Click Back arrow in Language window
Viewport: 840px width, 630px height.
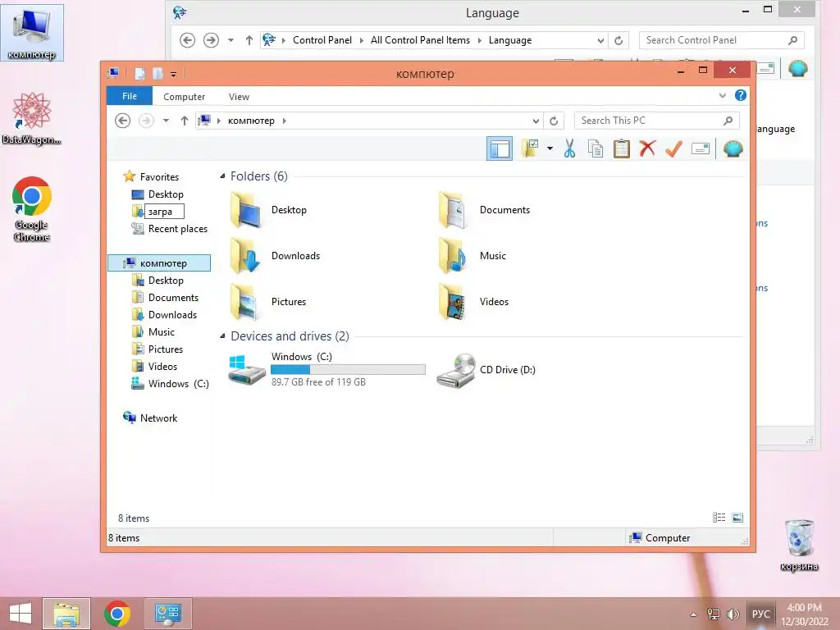[187, 40]
